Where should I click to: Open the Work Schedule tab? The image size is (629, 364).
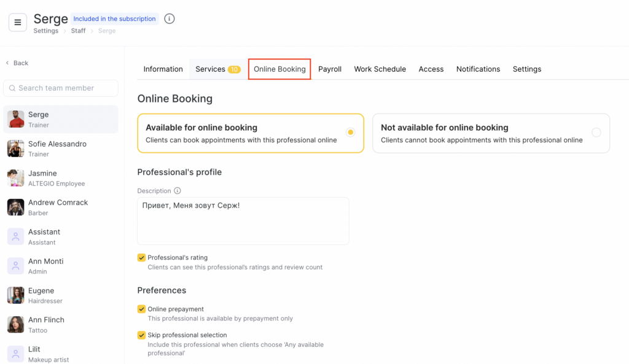[380, 69]
